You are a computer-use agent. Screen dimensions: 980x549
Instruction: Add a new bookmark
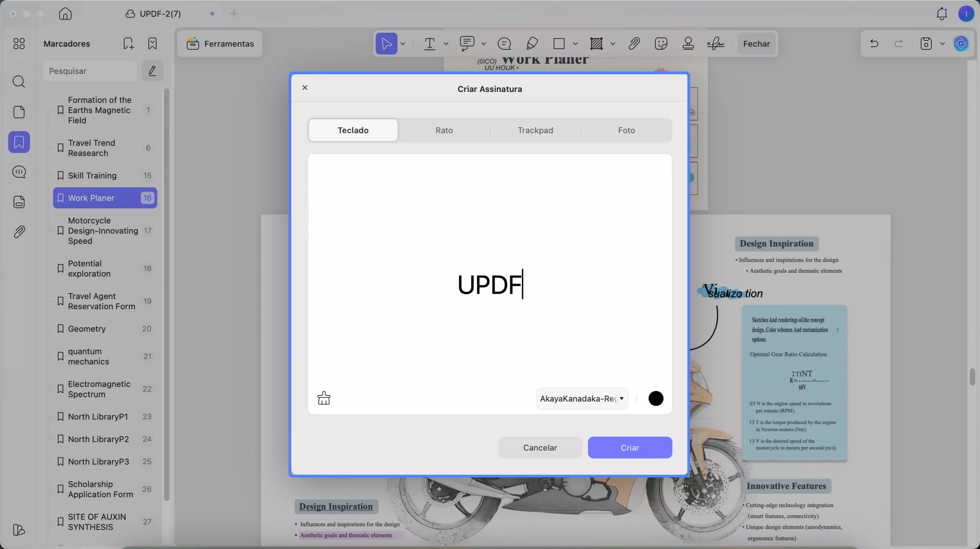click(x=129, y=44)
